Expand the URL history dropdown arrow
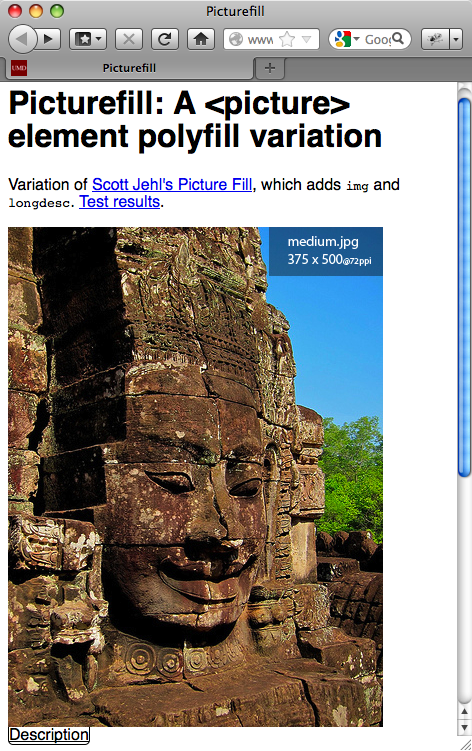 307,39
